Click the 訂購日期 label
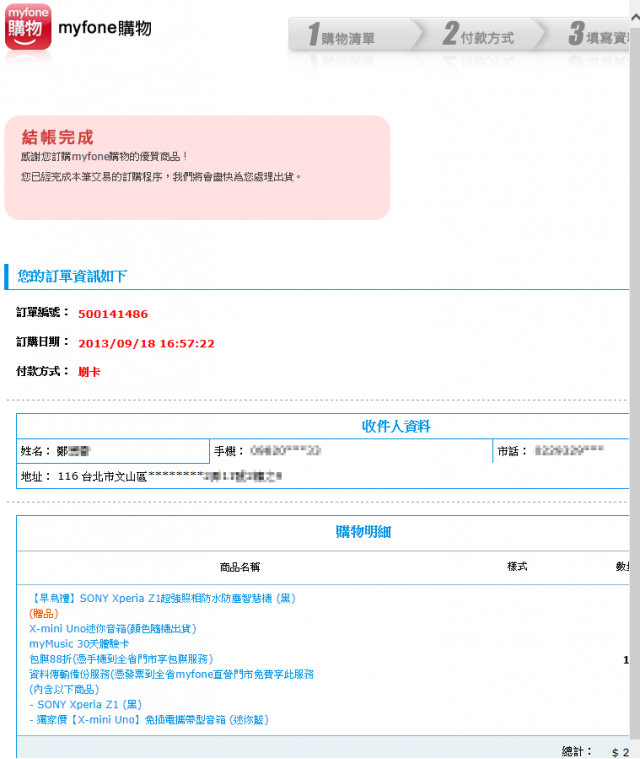 point(43,342)
